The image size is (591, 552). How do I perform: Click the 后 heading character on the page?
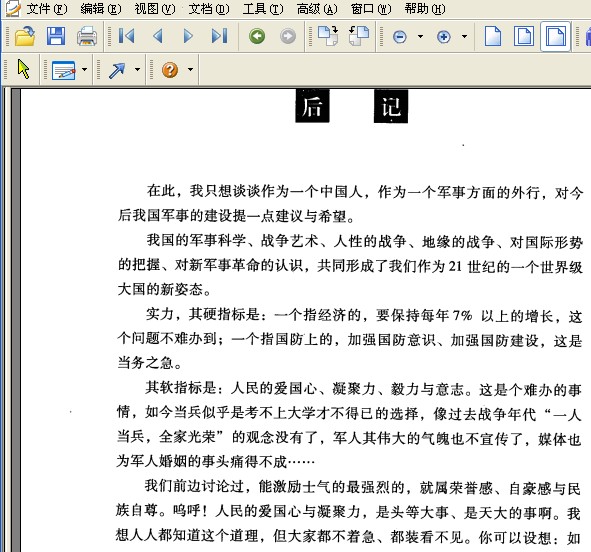click(x=312, y=106)
